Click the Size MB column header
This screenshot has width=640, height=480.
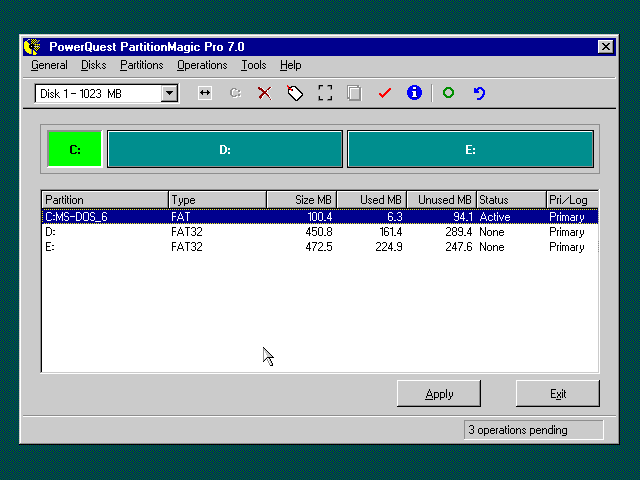[x=302, y=200]
